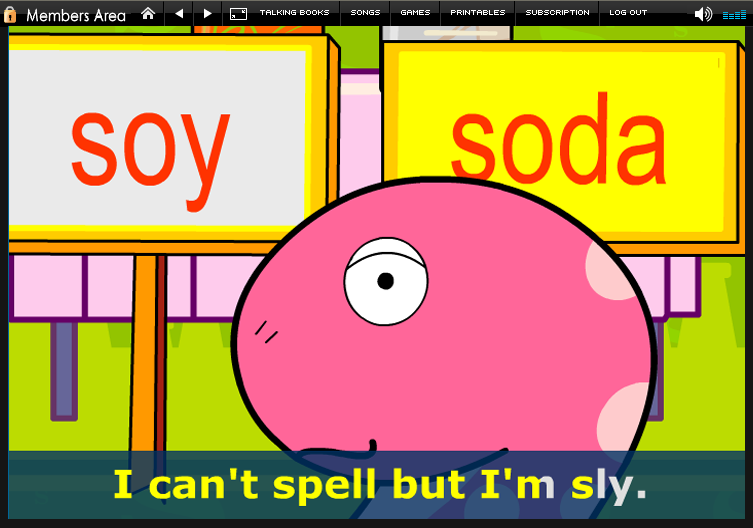Open the Talking Books menu
Screen dimensions: 753x528
click(294, 13)
